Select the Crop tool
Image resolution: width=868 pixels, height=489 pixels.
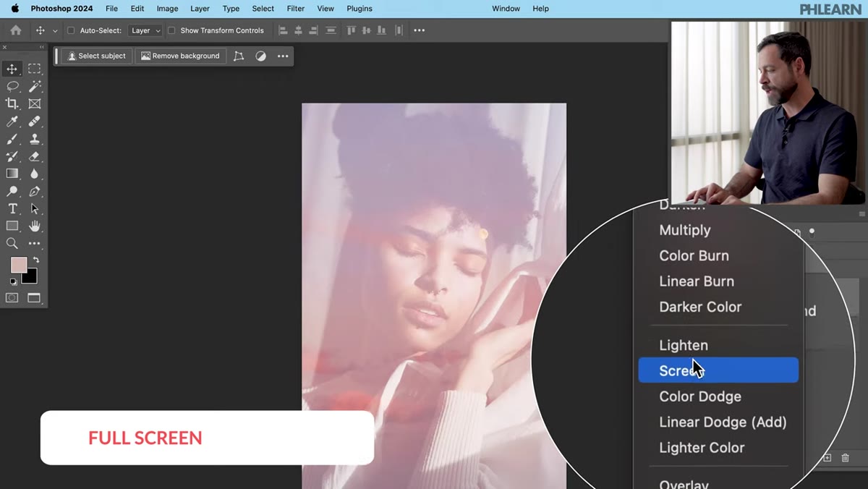[12, 103]
